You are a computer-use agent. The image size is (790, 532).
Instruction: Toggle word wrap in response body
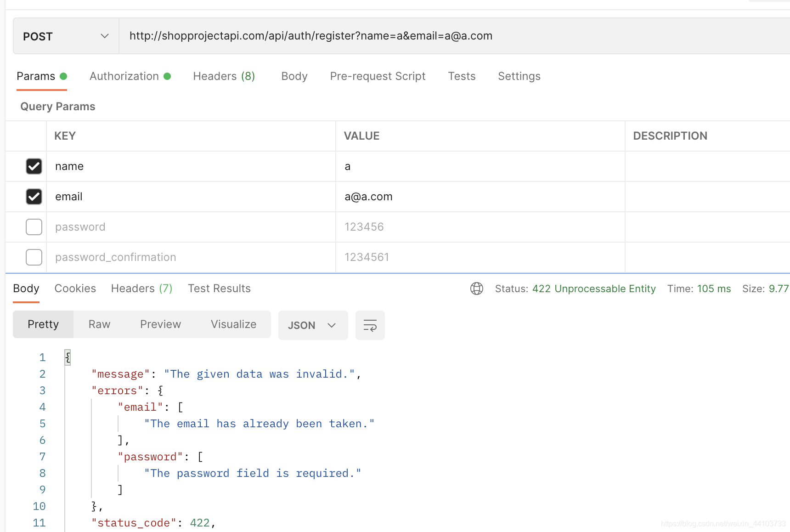(370, 325)
